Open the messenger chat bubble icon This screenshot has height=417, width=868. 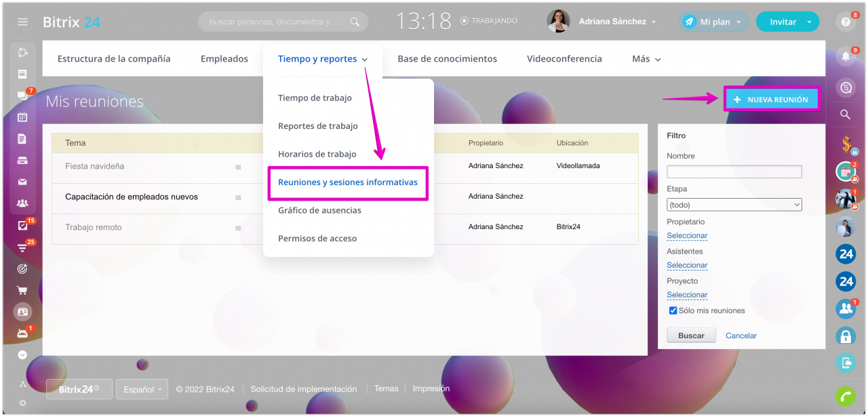tap(846, 87)
